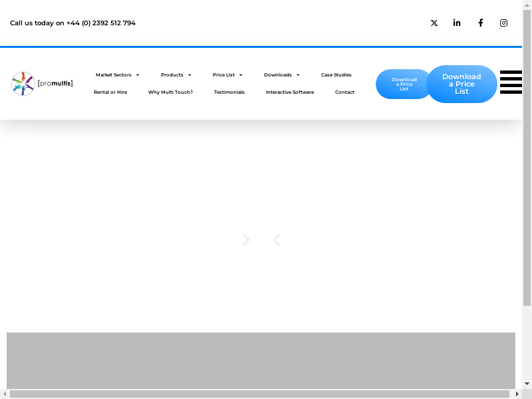Open the X (Twitter) social link
The image size is (532, 399).
point(434,23)
